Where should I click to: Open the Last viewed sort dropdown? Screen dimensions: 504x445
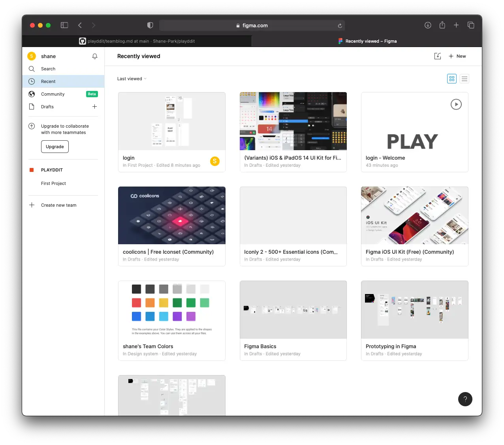tap(132, 79)
